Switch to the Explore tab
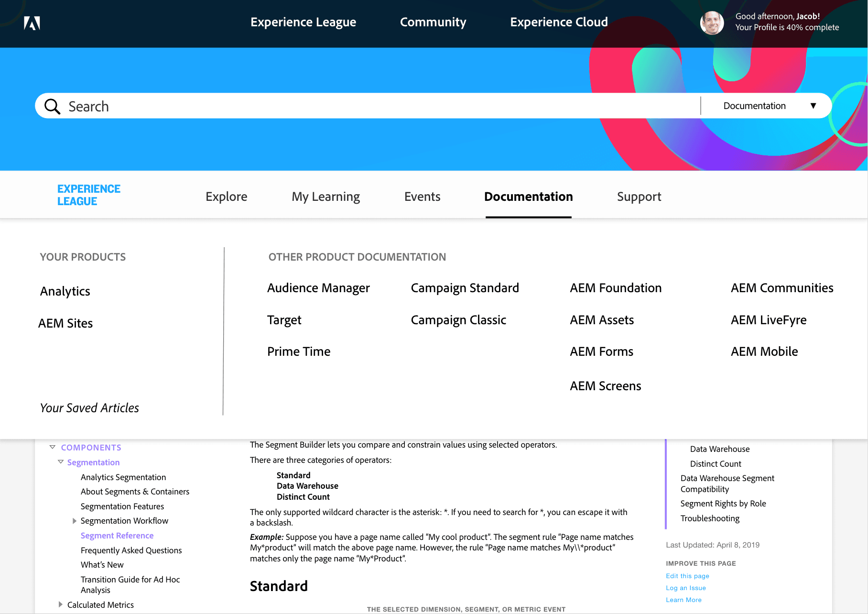The width and height of the screenshot is (868, 614). click(x=227, y=197)
